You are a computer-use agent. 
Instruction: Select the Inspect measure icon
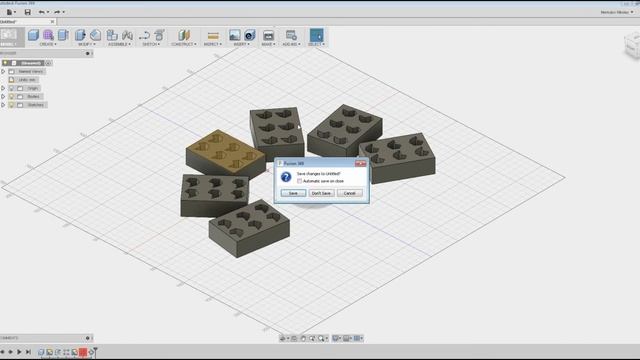[213, 35]
